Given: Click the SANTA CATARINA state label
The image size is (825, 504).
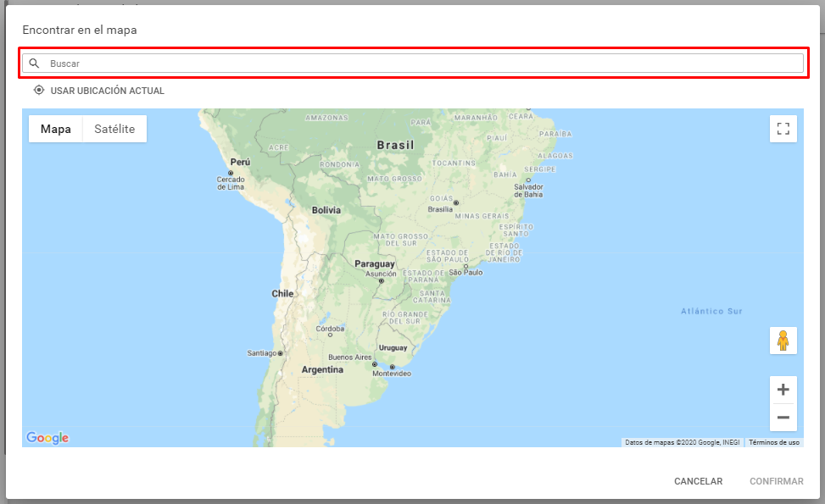Looking at the screenshot, I should pyautogui.click(x=432, y=297).
